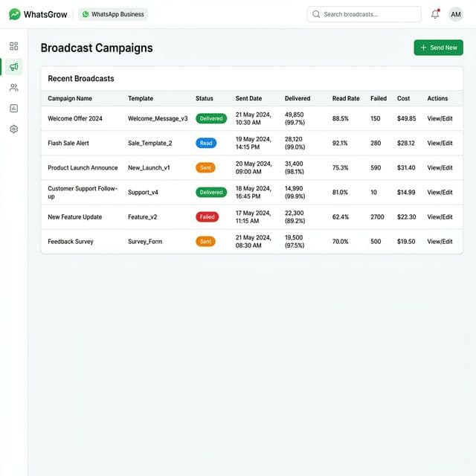Click the search magnifier icon
Viewport: 476px width, 476px height.
[x=316, y=14]
